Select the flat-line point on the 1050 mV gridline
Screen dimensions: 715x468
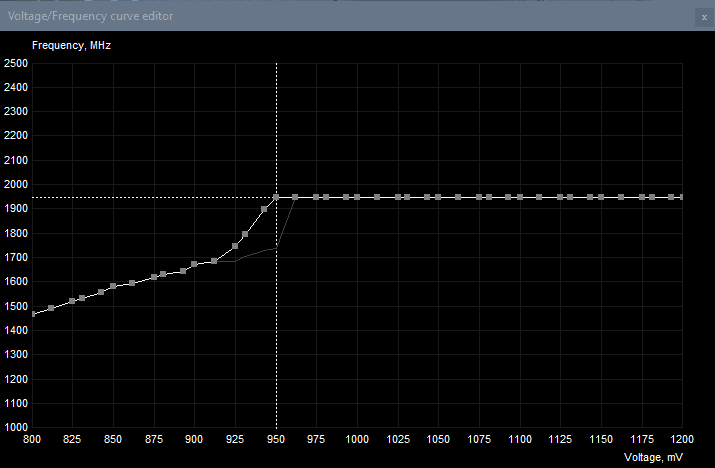click(x=438, y=197)
